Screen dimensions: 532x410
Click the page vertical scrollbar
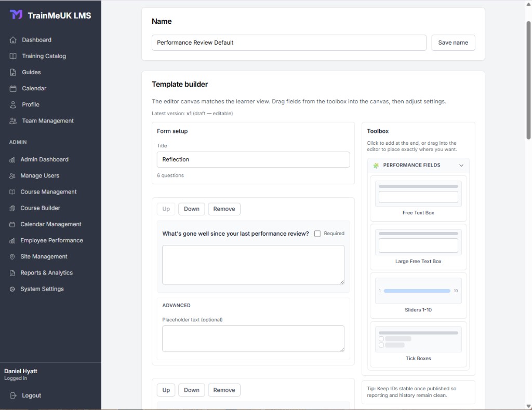point(528,80)
